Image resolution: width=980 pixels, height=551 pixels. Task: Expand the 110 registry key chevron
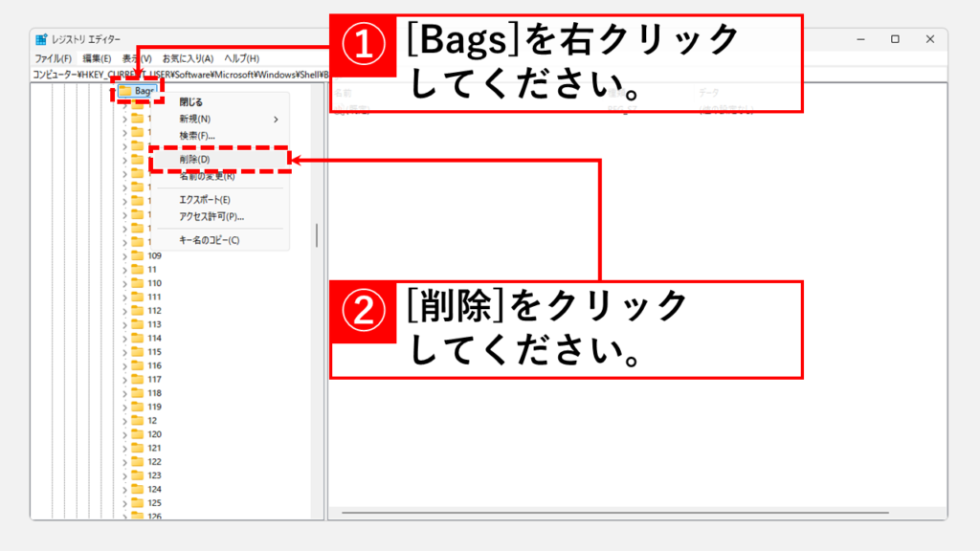point(124,283)
